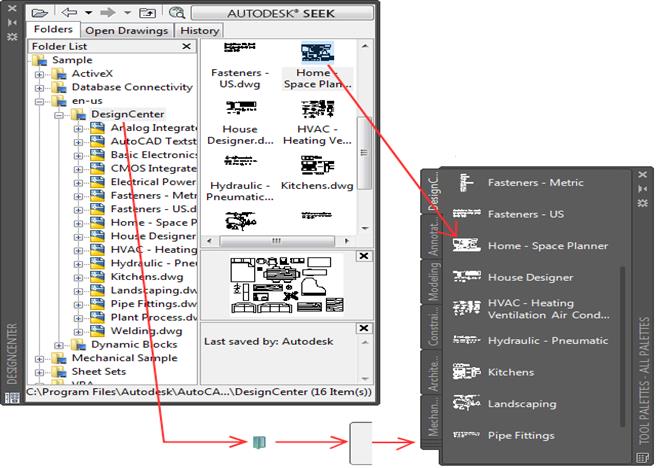The height and width of the screenshot is (468, 656).
Task: Switch to the Modeling palette tab
Action: pos(433,282)
